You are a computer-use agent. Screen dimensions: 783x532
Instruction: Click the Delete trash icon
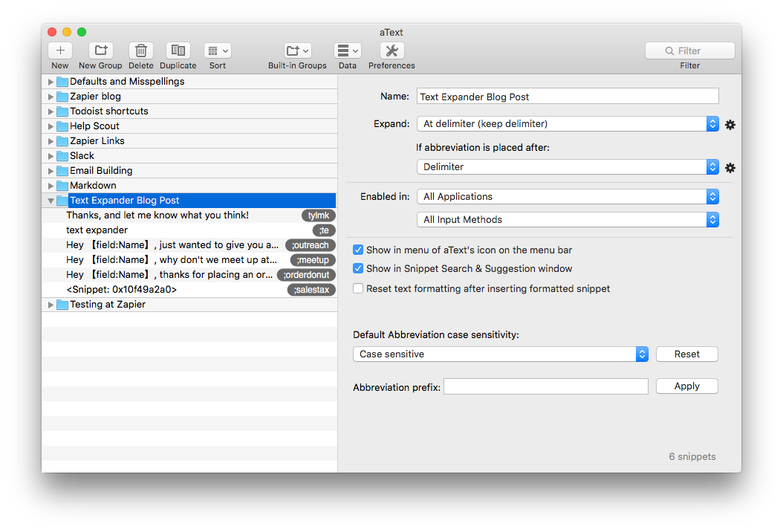(141, 51)
